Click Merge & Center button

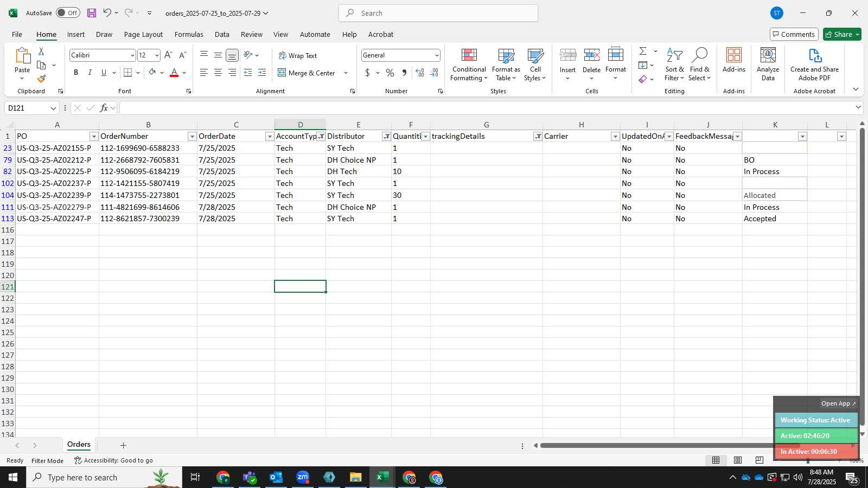point(307,73)
